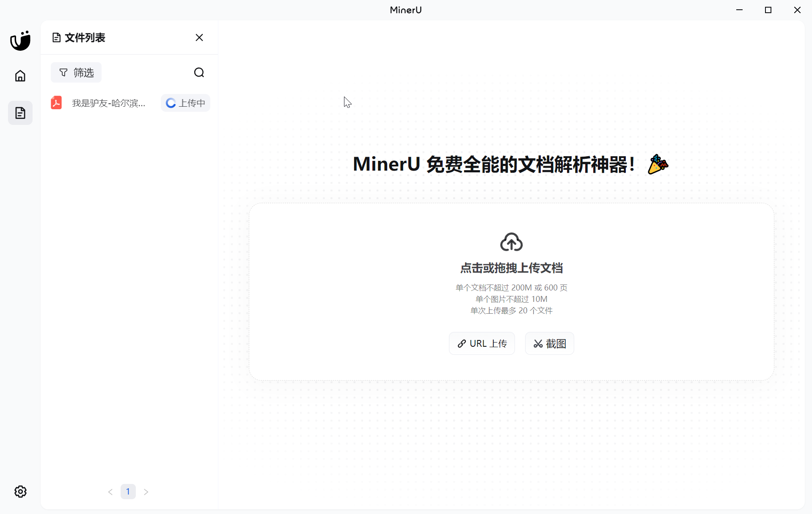812x514 pixels.
Task: Maximize the MinerU window
Action: [x=768, y=10]
